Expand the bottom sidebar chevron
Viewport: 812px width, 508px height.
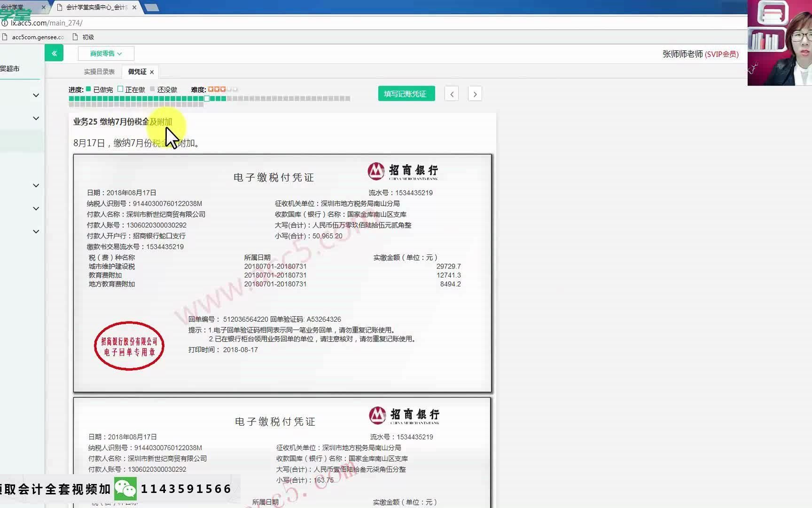[36, 232]
